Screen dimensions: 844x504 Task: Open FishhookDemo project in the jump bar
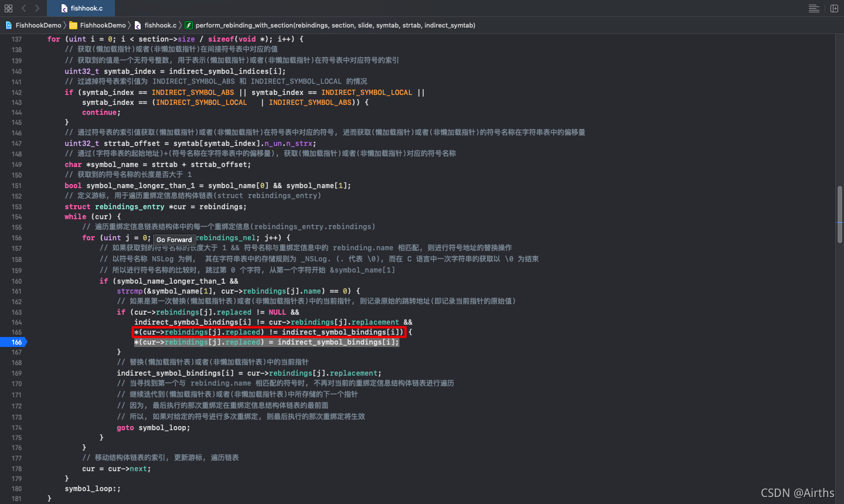(x=33, y=25)
